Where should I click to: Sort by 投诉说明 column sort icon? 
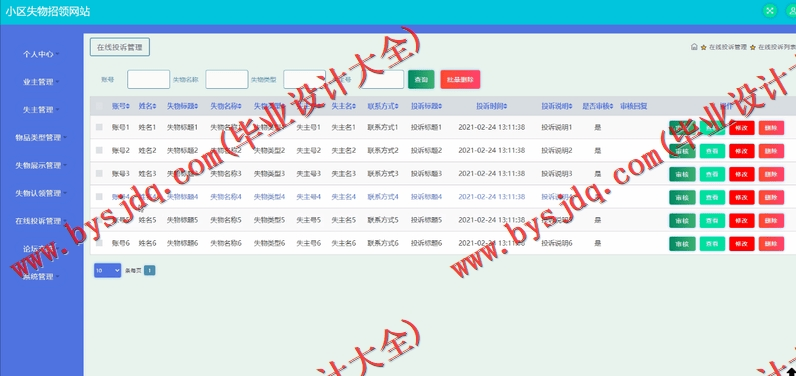coord(572,107)
